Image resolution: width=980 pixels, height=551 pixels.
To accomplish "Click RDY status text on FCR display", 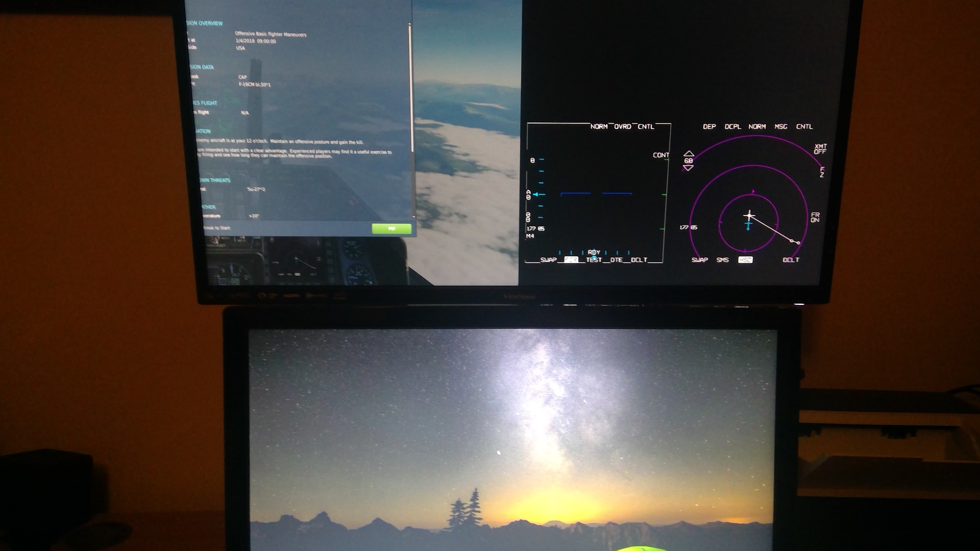I will pos(594,252).
